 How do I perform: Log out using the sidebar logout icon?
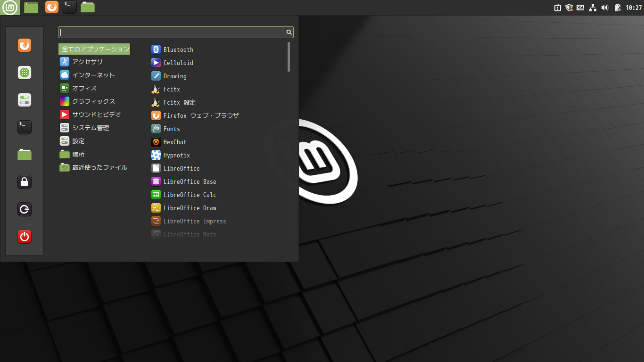[25, 209]
